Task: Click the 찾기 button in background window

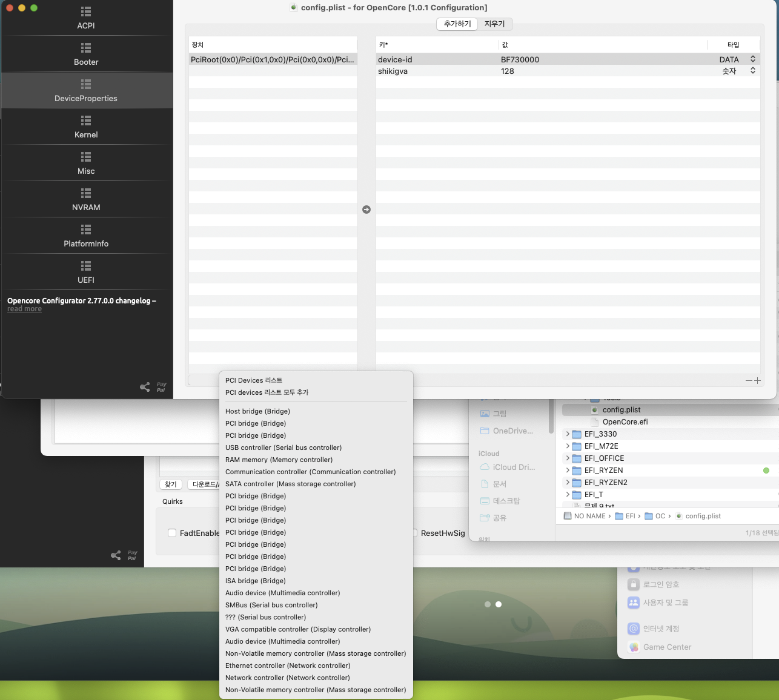Action: (171, 484)
